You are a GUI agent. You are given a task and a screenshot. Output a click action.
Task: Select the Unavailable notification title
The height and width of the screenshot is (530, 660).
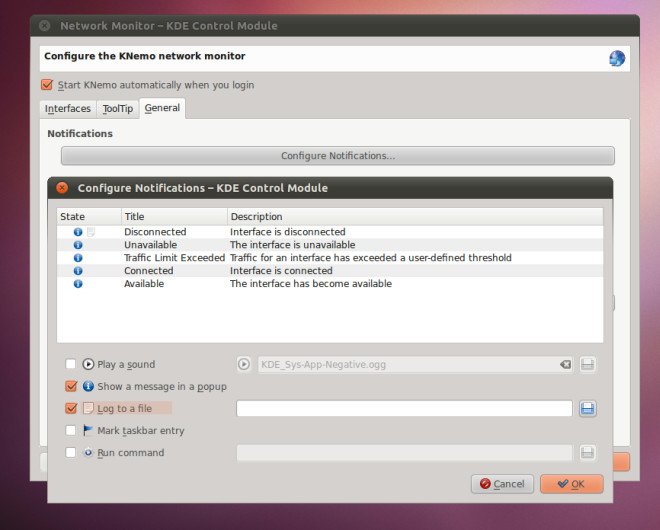(150, 245)
